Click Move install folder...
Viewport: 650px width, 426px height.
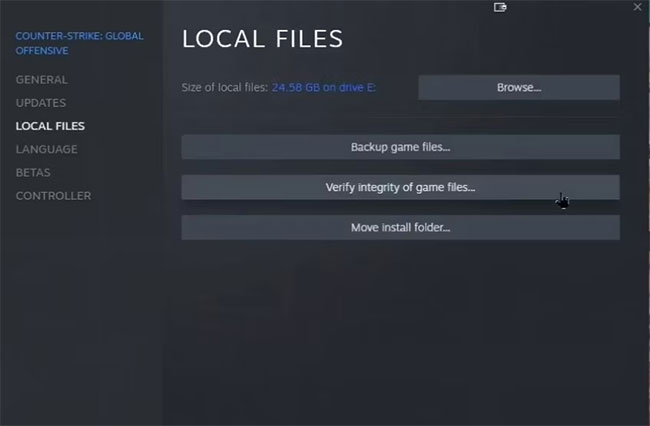[400, 228]
